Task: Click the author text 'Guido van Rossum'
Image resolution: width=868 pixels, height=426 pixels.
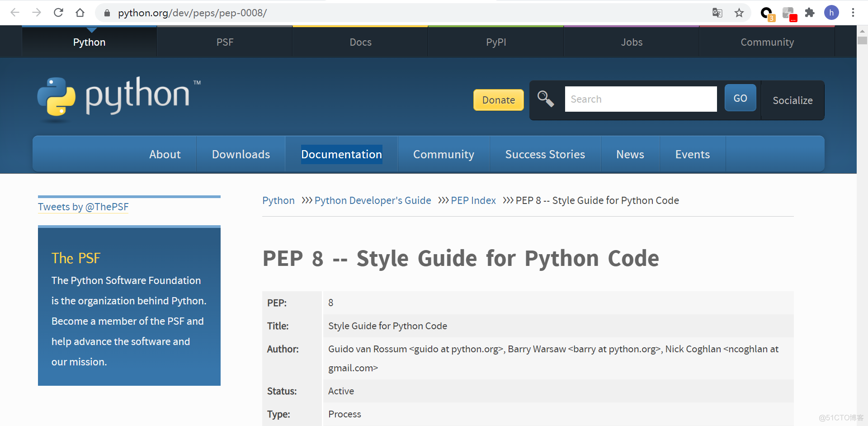Action: tap(368, 349)
